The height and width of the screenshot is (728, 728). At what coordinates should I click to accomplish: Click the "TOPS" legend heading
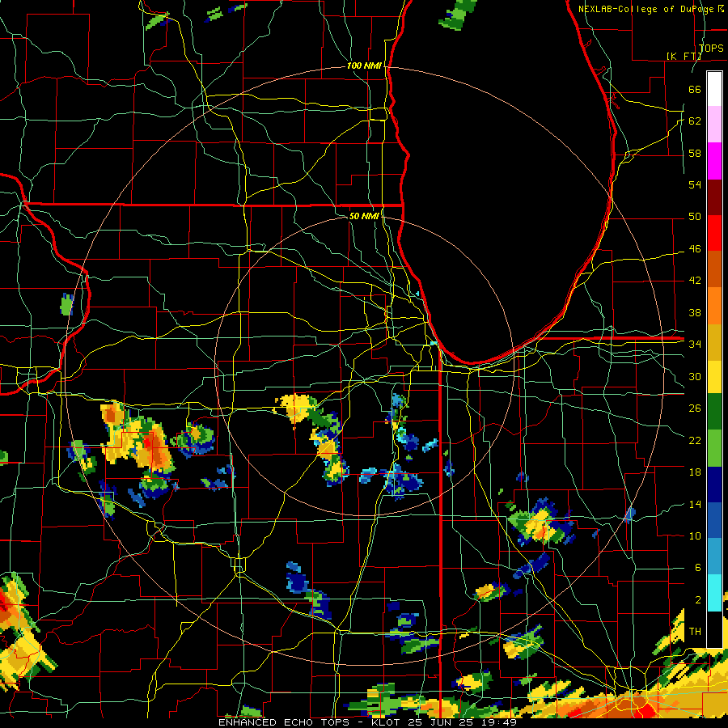tap(711, 48)
